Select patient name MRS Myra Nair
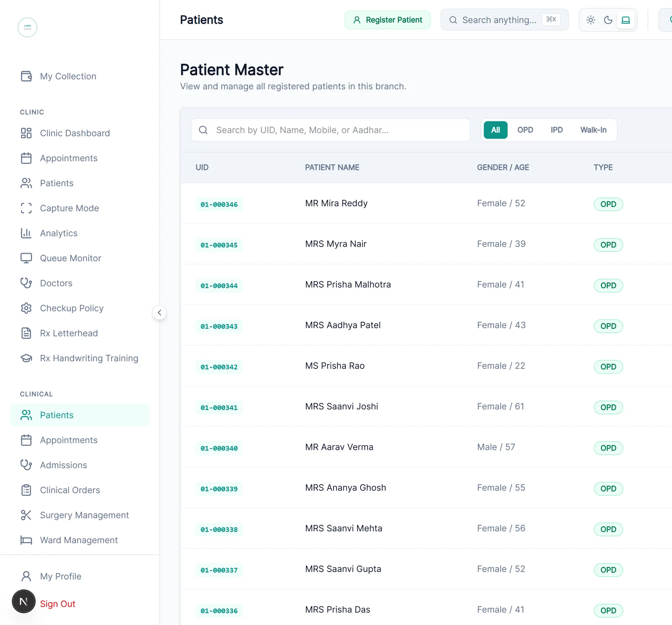Viewport: 672px width, 625px height. tap(336, 244)
